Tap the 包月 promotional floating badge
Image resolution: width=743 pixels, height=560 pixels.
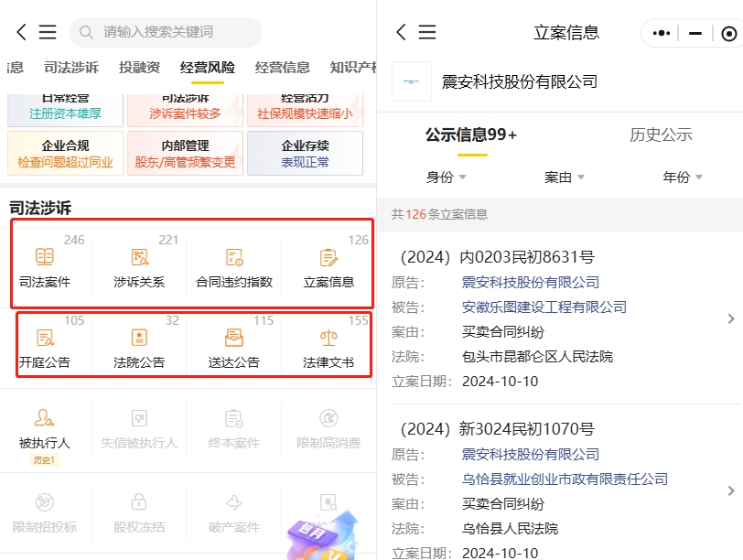322,535
